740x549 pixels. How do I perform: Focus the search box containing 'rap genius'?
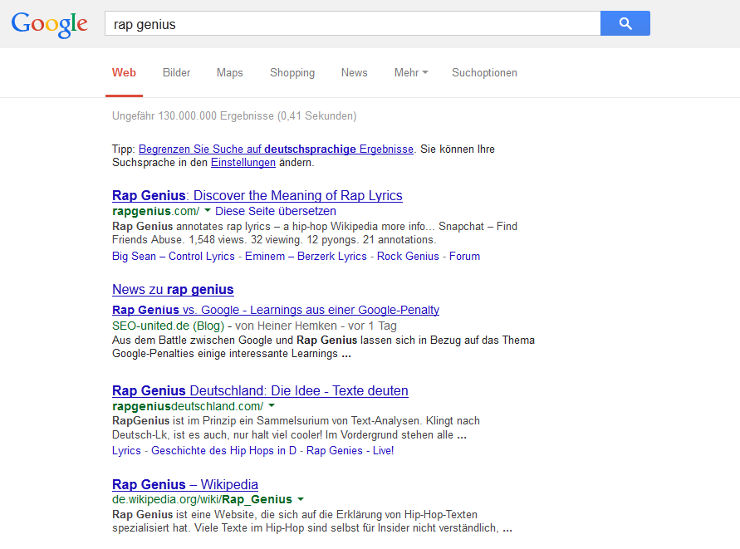(353, 24)
